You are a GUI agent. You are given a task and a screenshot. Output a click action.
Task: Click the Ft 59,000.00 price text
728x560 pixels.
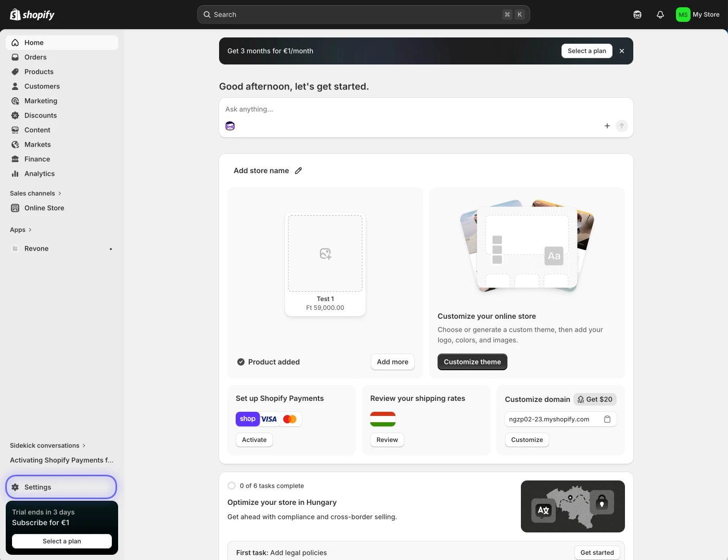pos(325,308)
